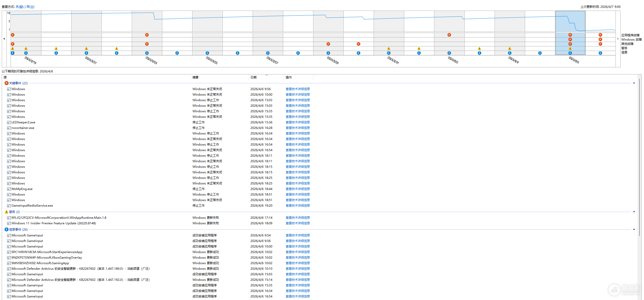Click info icon in highlighted 4/6 column
This screenshot has width=644, height=300.
(570, 53)
